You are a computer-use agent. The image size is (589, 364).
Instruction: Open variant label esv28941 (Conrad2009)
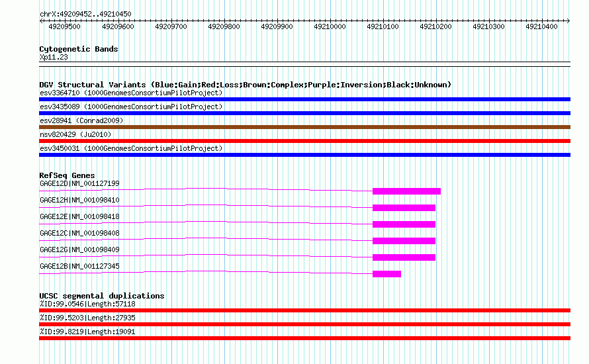click(x=81, y=120)
